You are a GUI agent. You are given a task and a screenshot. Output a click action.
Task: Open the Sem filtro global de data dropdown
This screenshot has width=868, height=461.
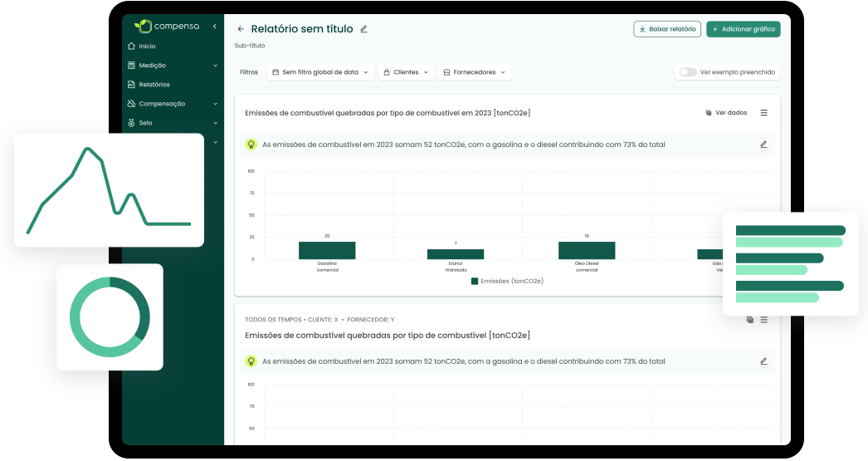pyautogui.click(x=321, y=72)
